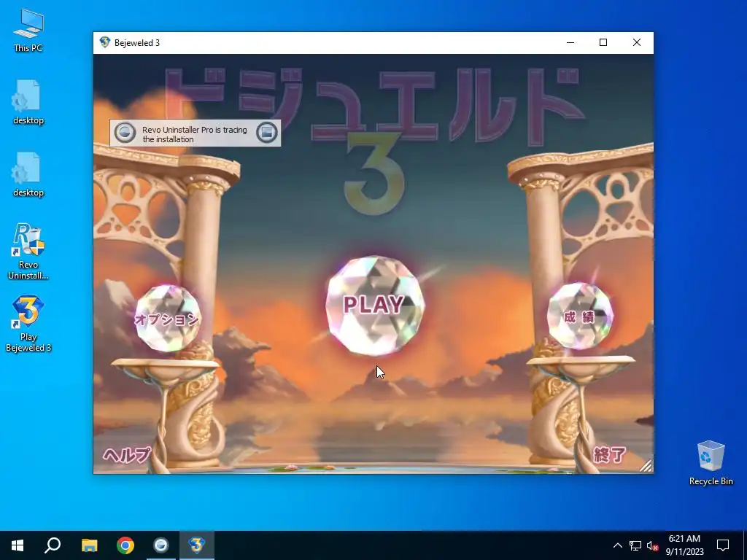Switch to Revo Uninstaller taskbar item
The height and width of the screenshot is (560, 747).
click(161, 545)
